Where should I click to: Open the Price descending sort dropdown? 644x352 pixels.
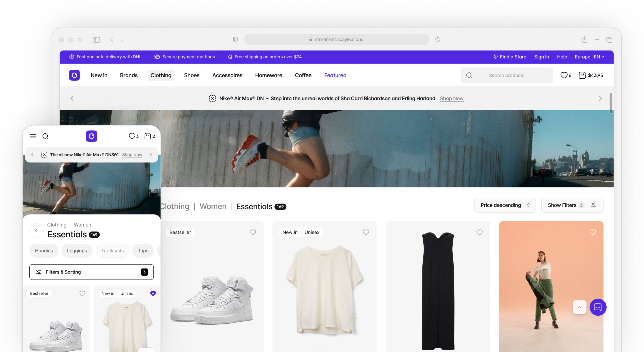pyautogui.click(x=505, y=205)
